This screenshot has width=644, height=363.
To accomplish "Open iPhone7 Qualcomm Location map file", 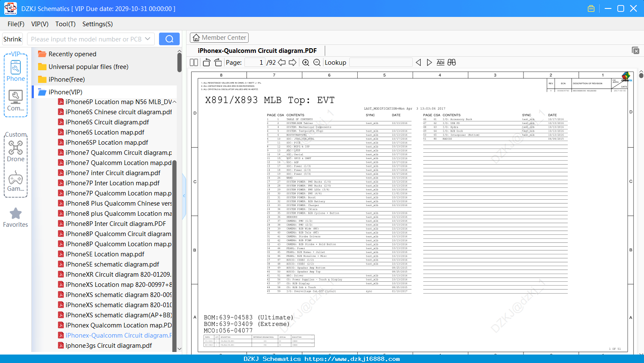I will point(115,163).
